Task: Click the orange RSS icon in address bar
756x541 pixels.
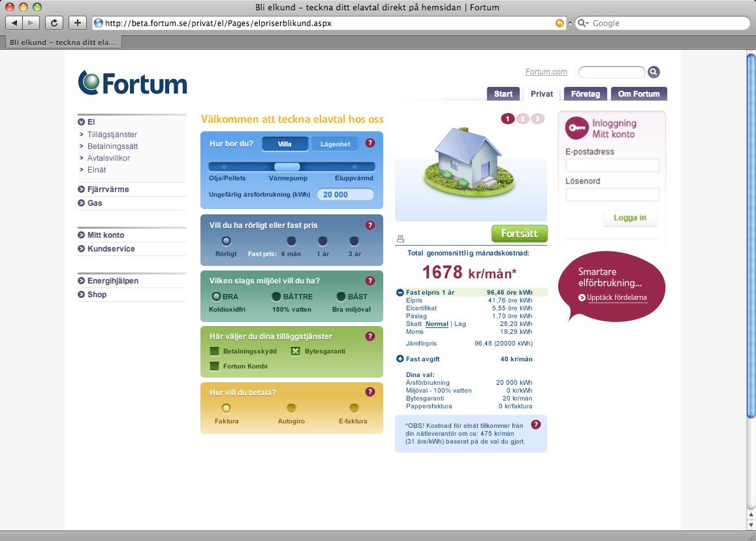Action: (559, 23)
